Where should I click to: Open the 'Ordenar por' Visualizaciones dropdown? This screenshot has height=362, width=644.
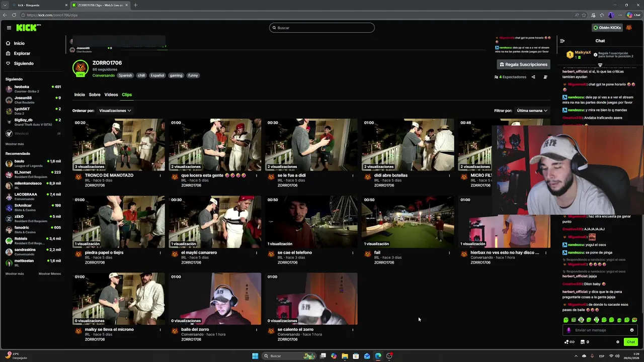115,111
